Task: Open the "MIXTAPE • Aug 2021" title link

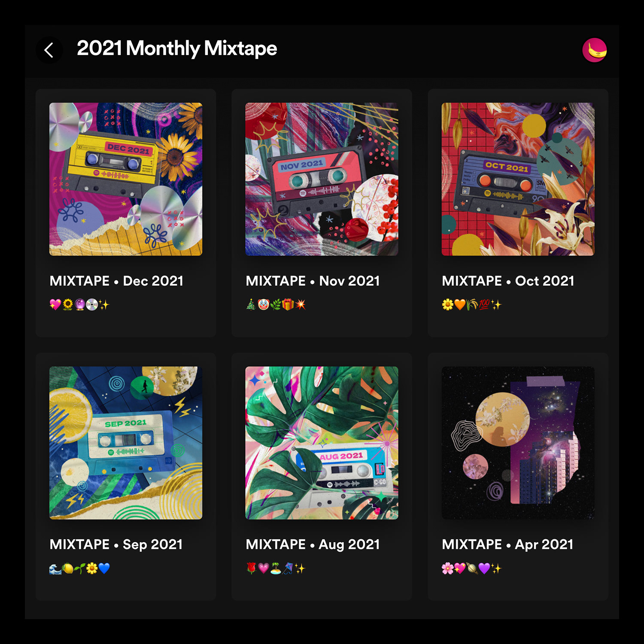Action: click(313, 544)
